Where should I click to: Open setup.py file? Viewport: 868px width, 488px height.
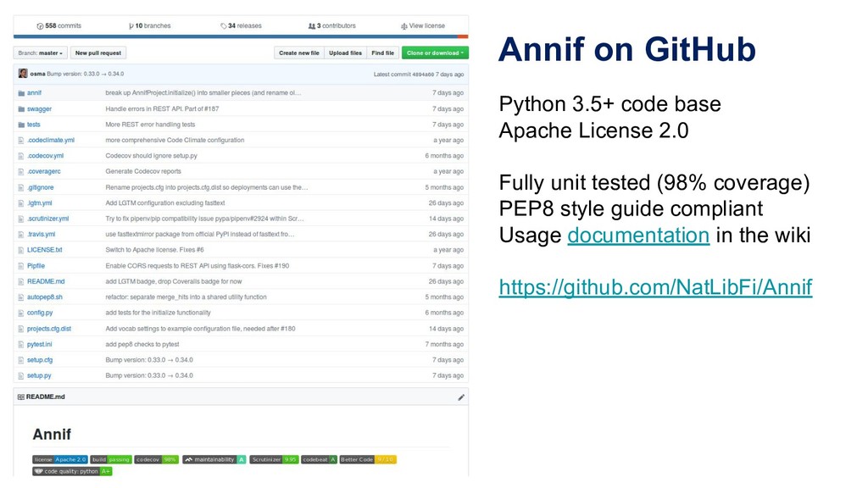click(39, 375)
